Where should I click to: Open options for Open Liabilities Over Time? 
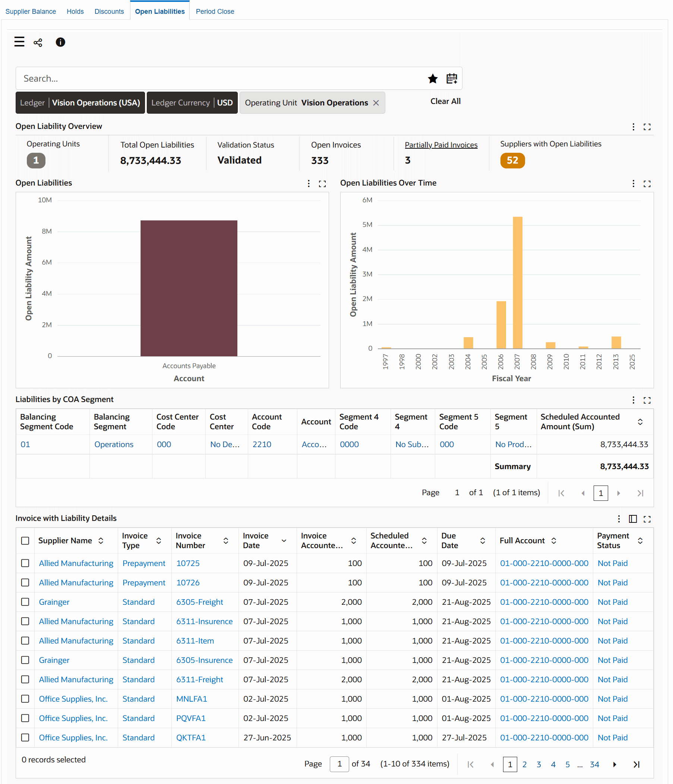tap(633, 183)
